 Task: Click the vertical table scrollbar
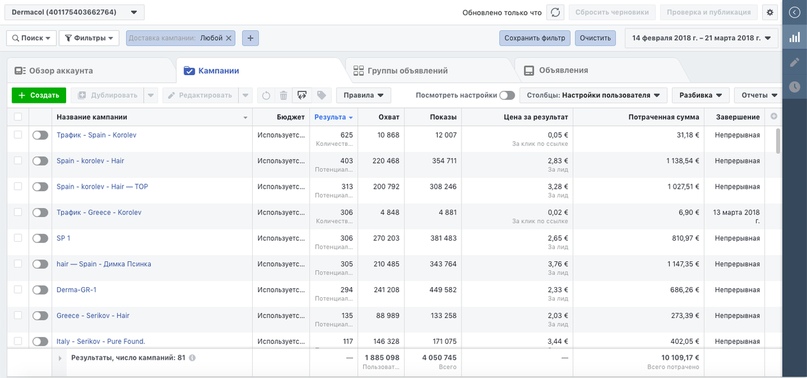point(778,141)
